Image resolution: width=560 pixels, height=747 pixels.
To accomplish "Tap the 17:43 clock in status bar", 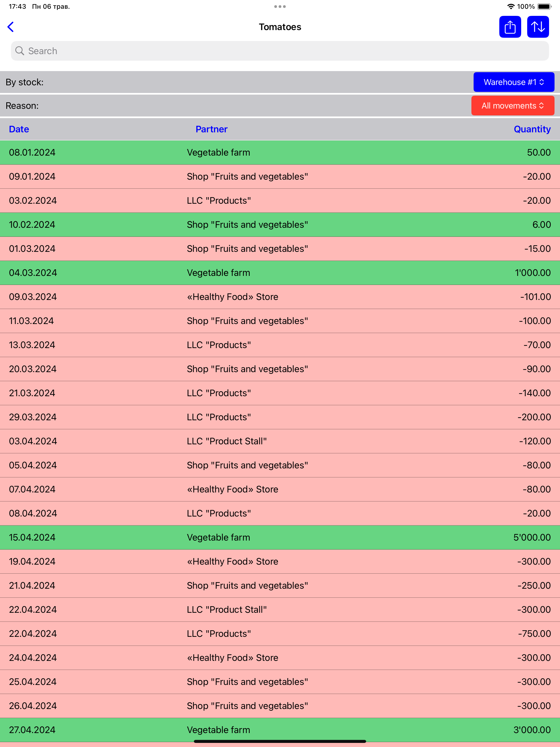I will (x=17, y=6).
